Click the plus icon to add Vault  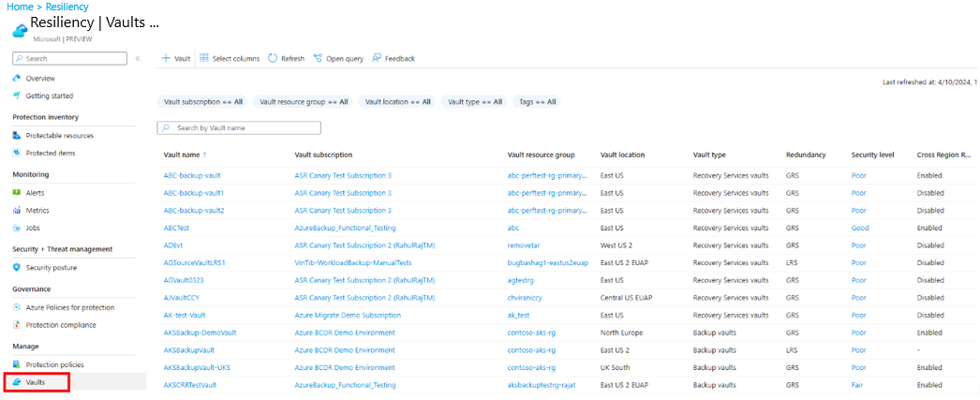pos(166,58)
